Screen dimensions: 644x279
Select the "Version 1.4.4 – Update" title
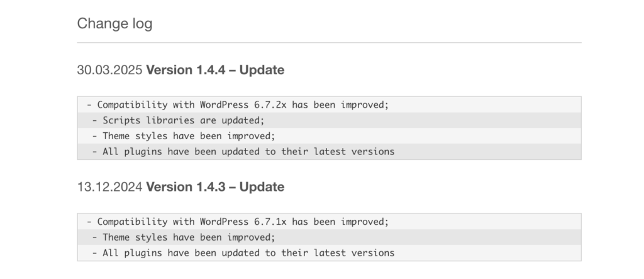coord(215,70)
